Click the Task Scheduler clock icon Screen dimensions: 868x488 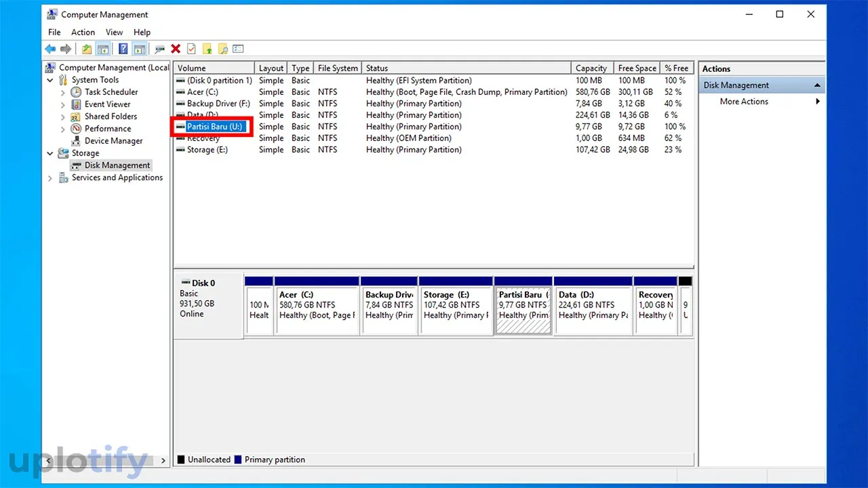[76, 92]
